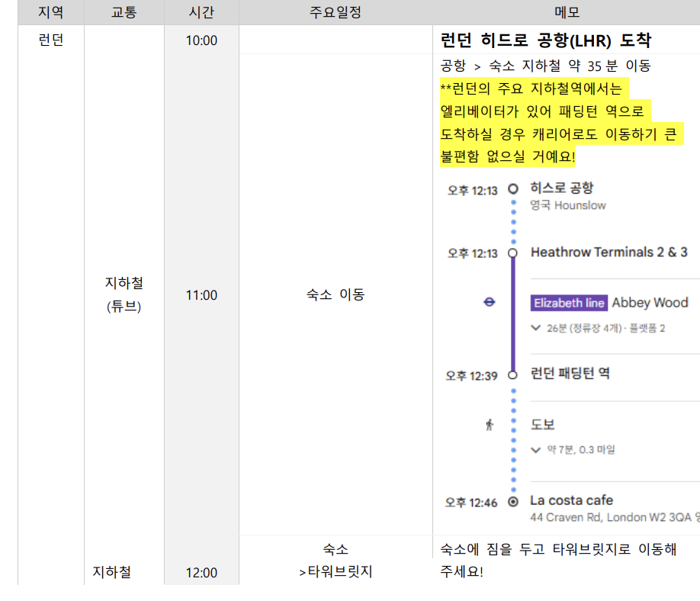Click the Heathrow Terminals 2 & 3 stop circle

point(512,252)
